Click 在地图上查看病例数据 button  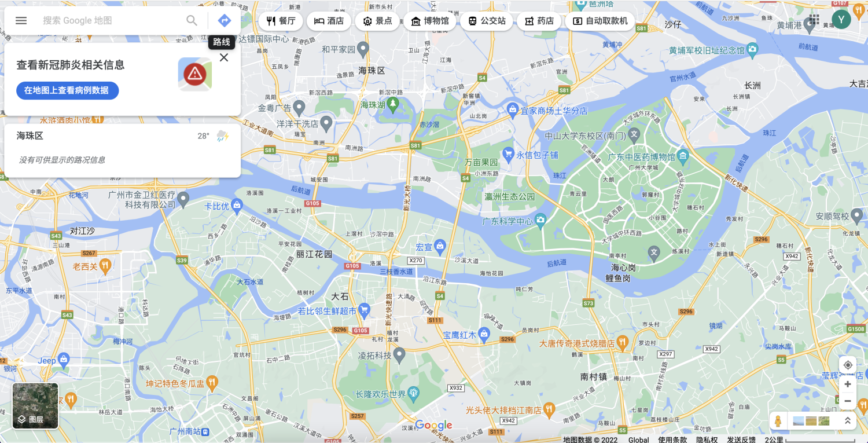[x=67, y=90]
